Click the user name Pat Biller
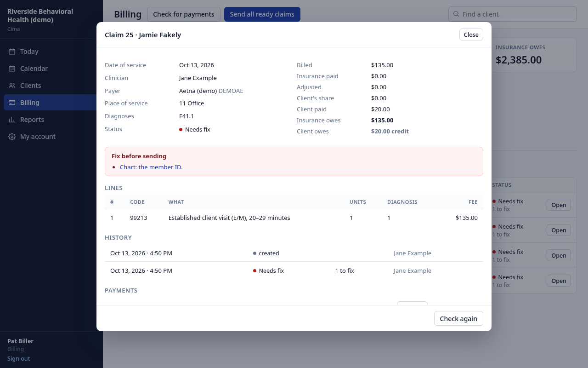Screen dimensions: 588x368 (20, 341)
